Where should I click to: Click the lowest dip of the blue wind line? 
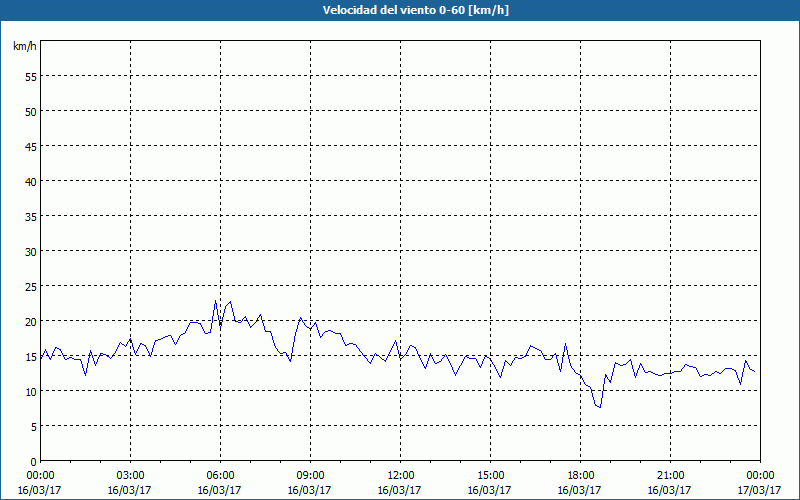click(x=600, y=407)
